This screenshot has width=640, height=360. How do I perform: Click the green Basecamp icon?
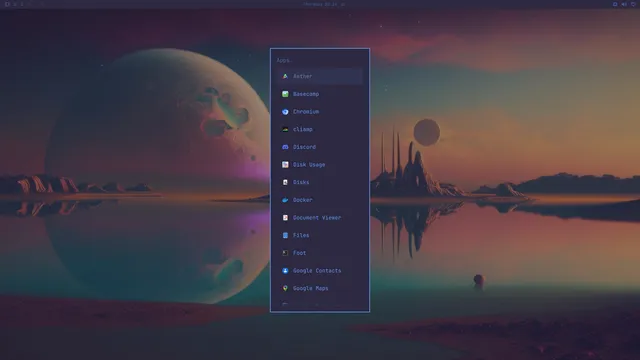tap(285, 94)
